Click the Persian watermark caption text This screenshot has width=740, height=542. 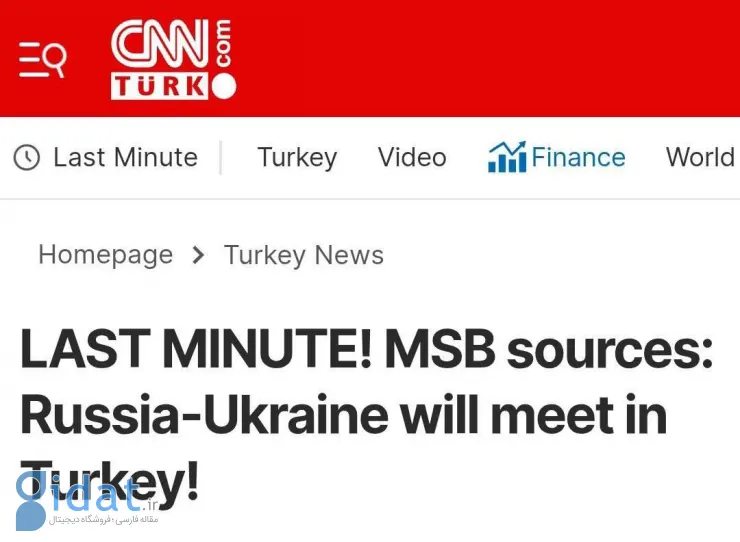coord(106,518)
